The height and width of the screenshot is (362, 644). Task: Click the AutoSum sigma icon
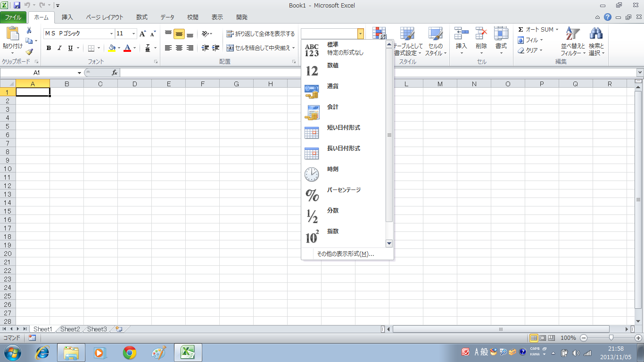click(520, 30)
